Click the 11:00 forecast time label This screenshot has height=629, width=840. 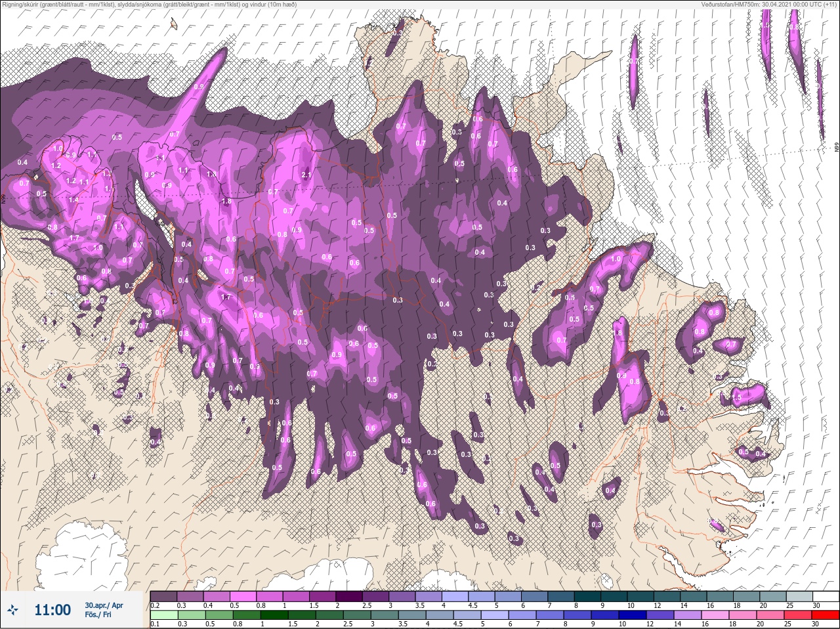[x=52, y=611]
